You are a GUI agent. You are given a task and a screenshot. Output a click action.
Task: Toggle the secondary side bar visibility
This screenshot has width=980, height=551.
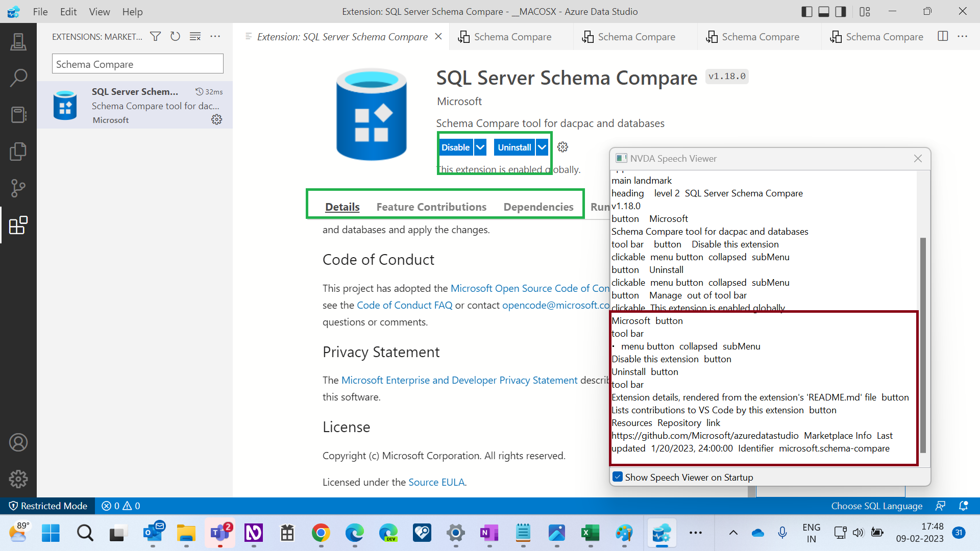pos(840,11)
